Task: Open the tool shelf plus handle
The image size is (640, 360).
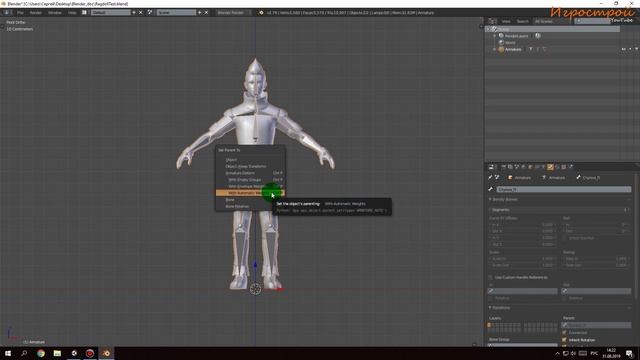Action: pos(2,27)
